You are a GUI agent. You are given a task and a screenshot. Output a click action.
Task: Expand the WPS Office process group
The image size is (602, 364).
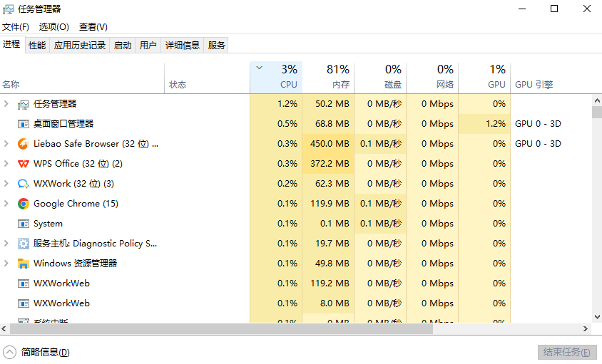[x=6, y=164]
